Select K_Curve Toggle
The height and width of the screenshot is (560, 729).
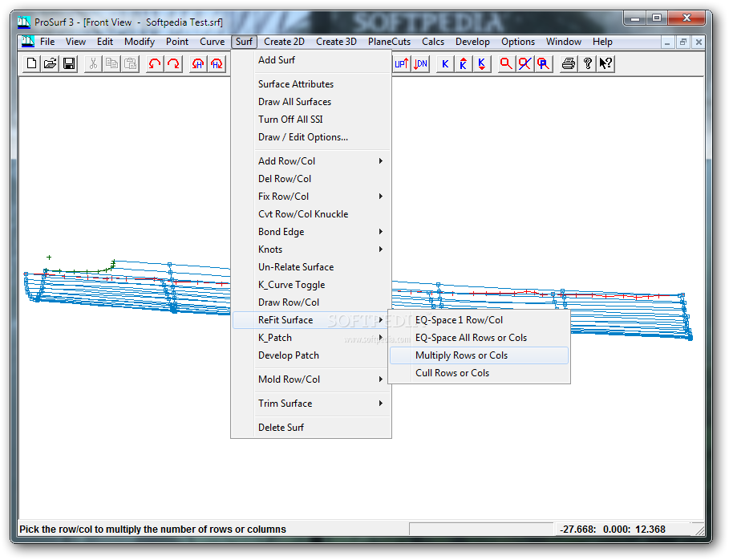[x=311, y=285]
